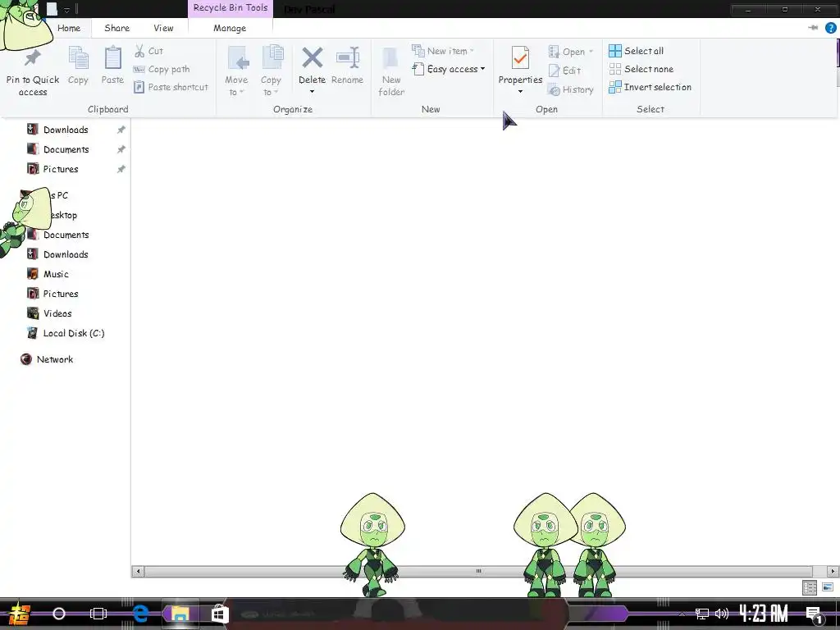Open the Start menu button
Image resolution: width=840 pixels, height=630 pixels.
[20, 614]
